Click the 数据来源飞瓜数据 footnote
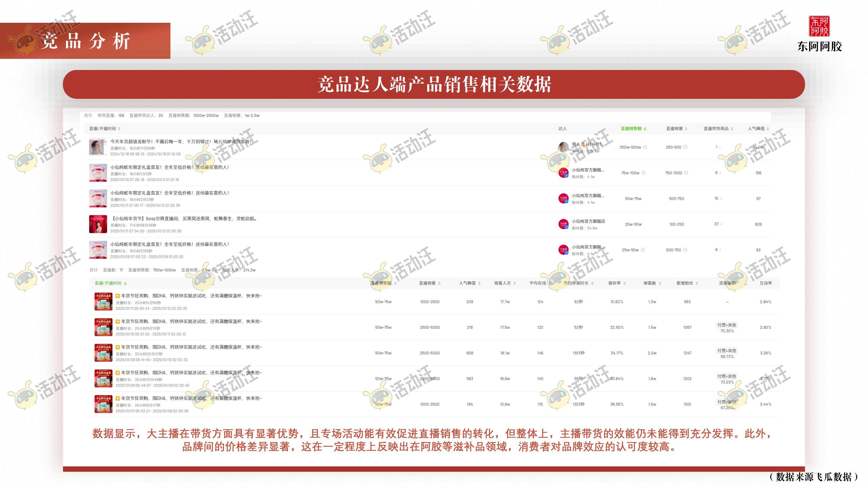 coord(814,477)
